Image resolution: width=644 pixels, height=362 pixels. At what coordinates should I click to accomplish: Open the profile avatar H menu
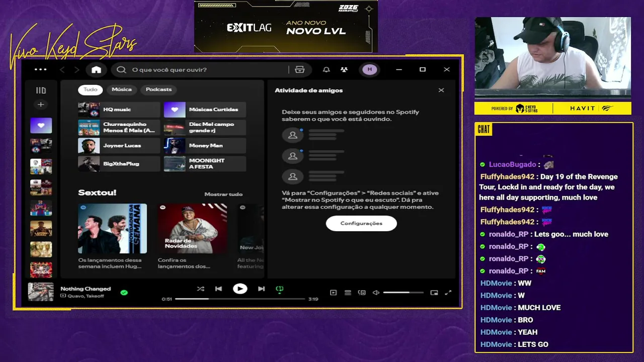pyautogui.click(x=370, y=69)
